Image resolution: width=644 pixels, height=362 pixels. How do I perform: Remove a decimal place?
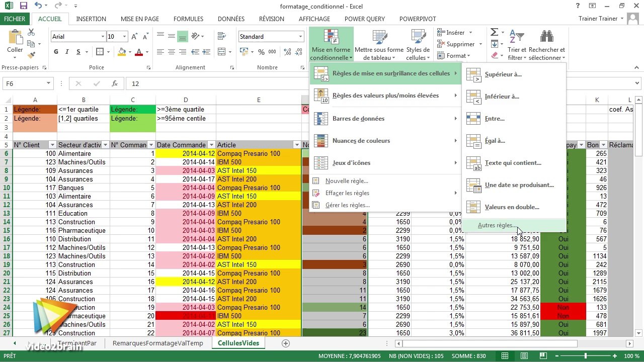[x=299, y=52]
